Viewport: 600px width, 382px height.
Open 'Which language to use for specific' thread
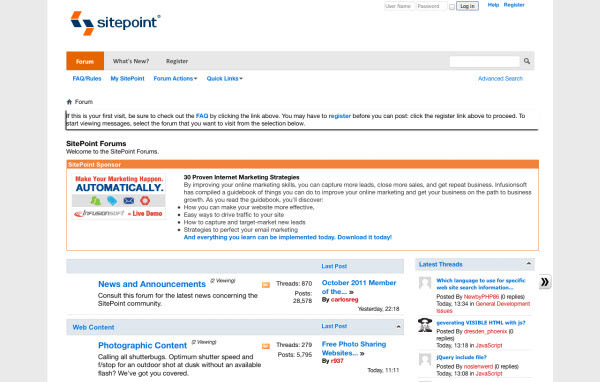pos(481,284)
